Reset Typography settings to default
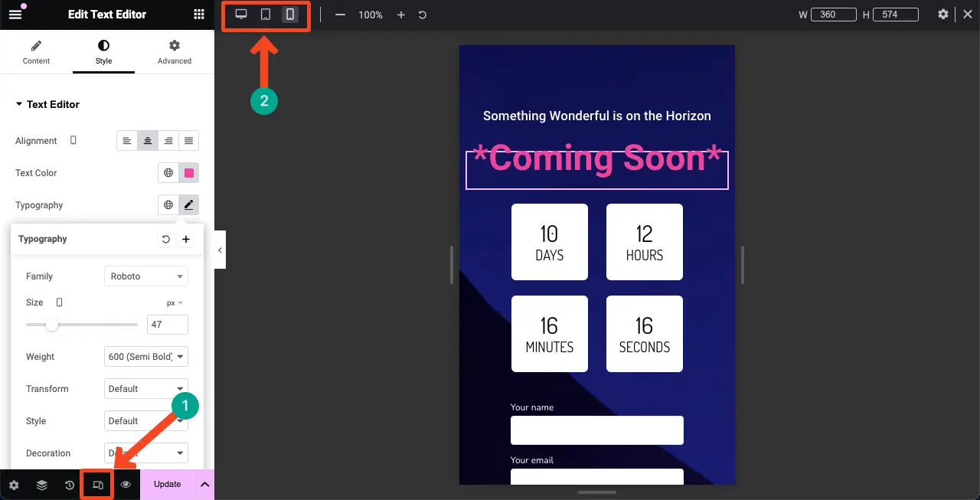 click(x=166, y=240)
